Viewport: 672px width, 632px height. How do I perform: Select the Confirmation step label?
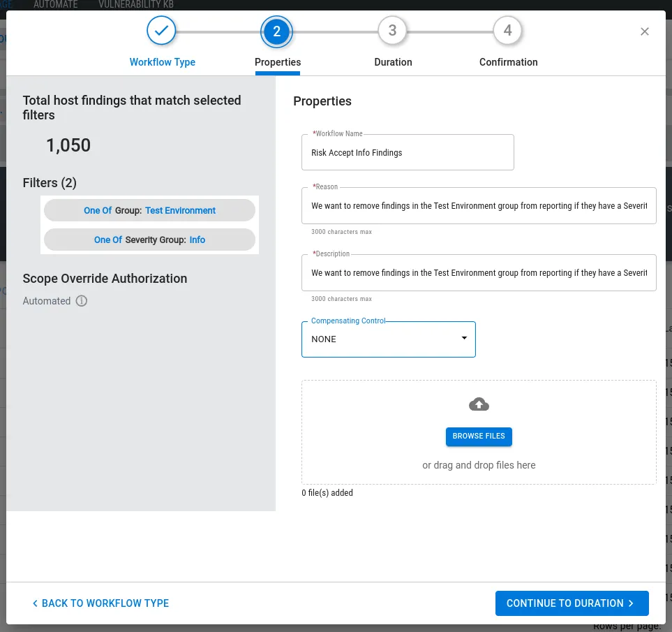[x=508, y=62]
